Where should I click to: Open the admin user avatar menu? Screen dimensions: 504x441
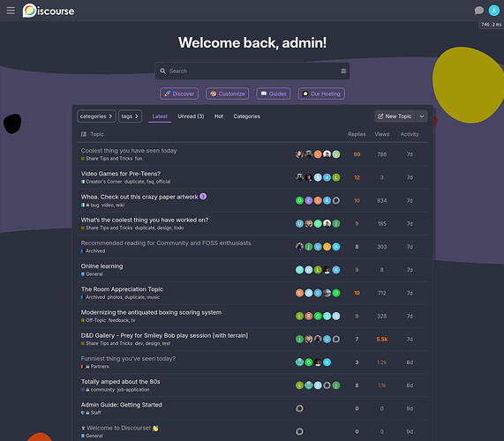pos(493,11)
